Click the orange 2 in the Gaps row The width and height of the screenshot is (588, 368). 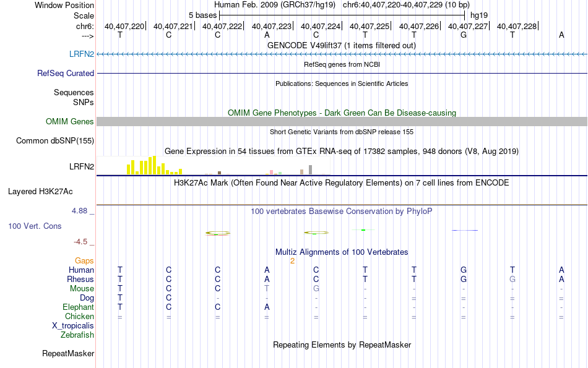tap(293, 261)
